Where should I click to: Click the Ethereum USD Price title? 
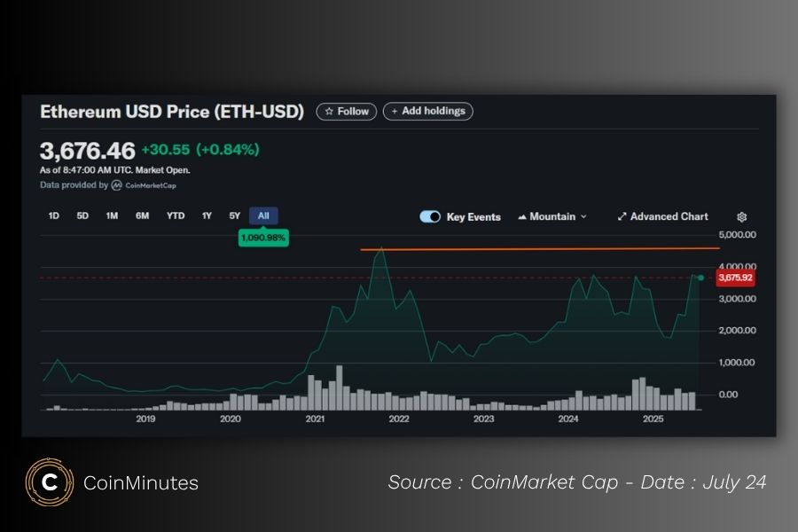(x=172, y=112)
